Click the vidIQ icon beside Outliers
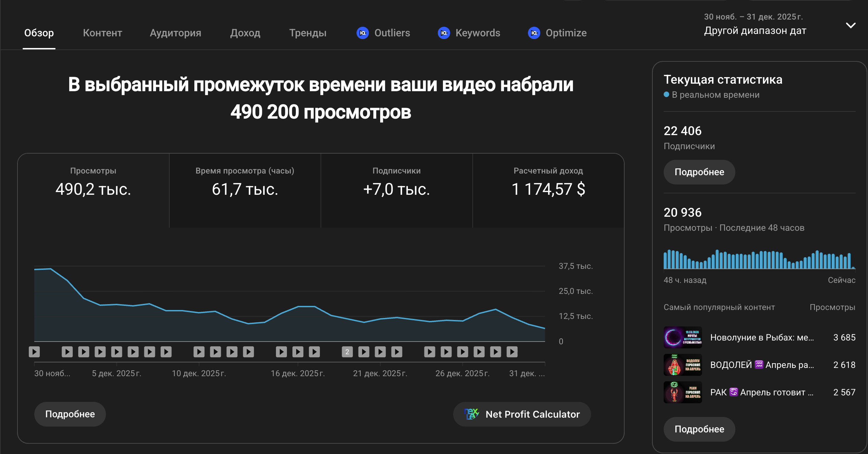868x454 pixels. [x=362, y=33]
